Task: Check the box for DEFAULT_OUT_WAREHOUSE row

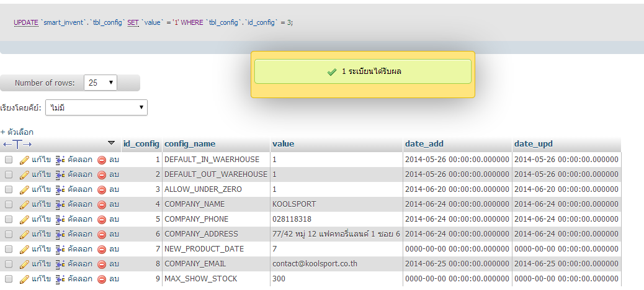Action: tap(9, 174)
